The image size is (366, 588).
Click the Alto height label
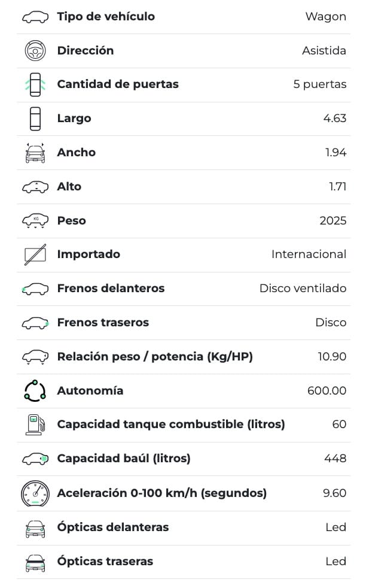click(69, 187)
